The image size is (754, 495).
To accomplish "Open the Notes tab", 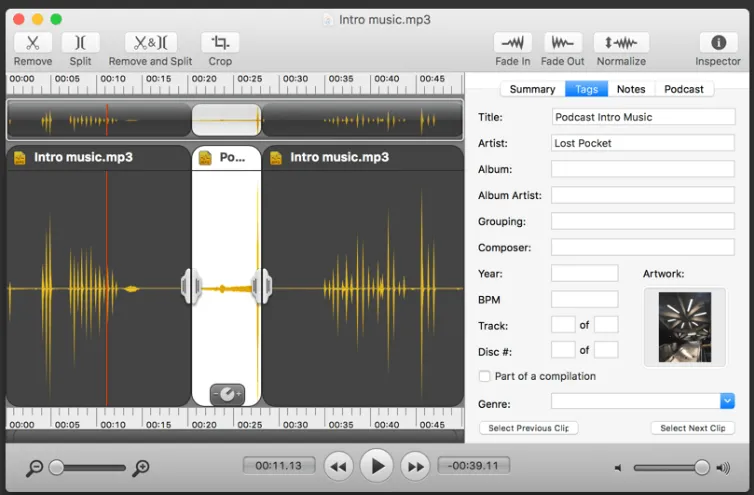I will (x=631, y=89).
